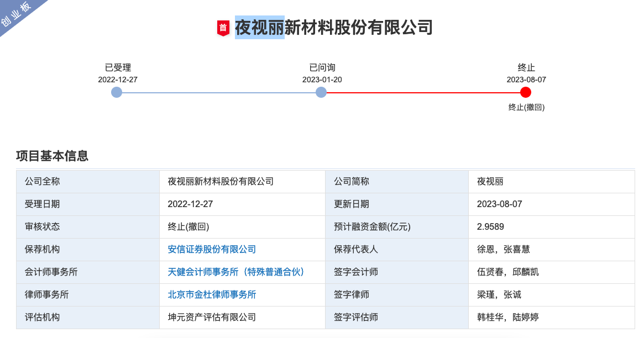The width and height of the screenshot is (644, 338).
Task: Click the company title 夜视丽新材料股份有限公司
Action: pyautogui.click(x=333, y=28)
